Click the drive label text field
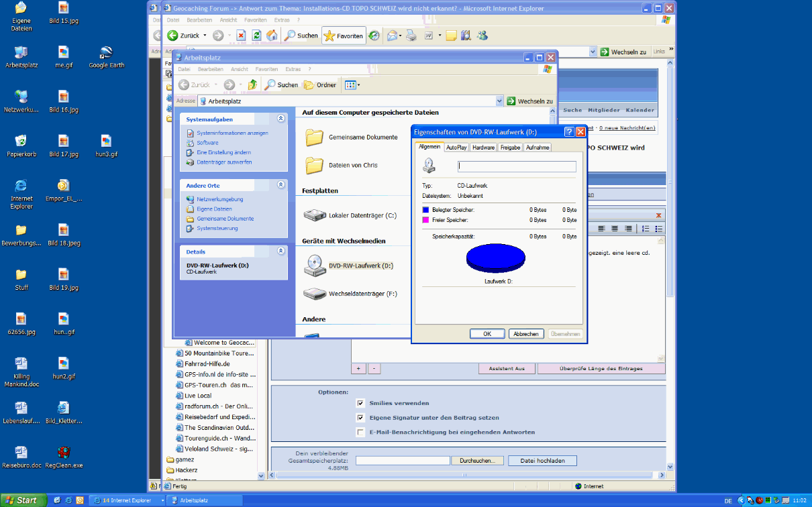Screen dimensions: 812x507 (517, 166)
